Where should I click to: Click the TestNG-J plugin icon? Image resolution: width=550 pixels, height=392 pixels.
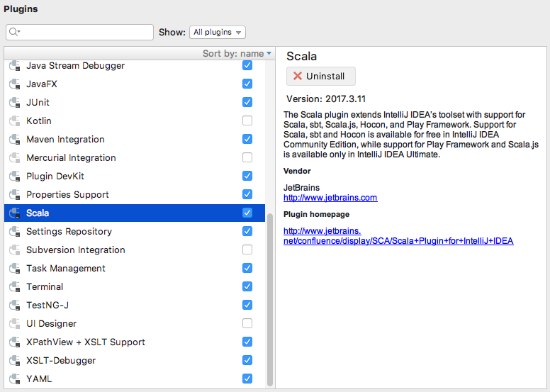click(15, 305)
